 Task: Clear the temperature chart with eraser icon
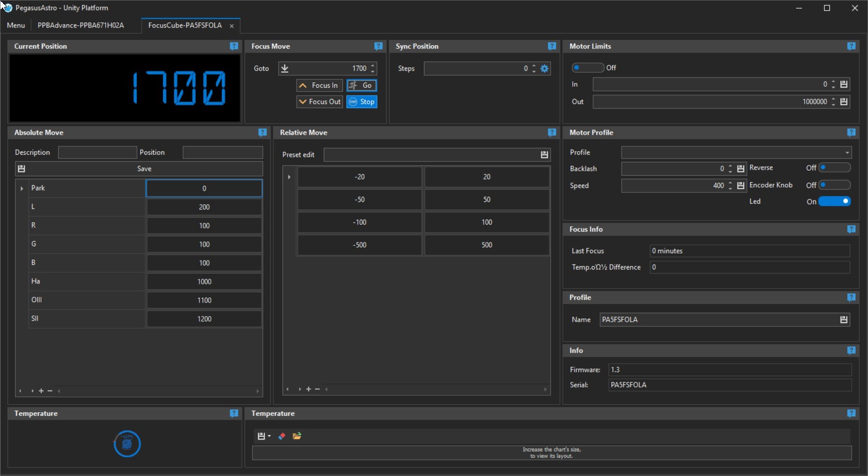282,436
